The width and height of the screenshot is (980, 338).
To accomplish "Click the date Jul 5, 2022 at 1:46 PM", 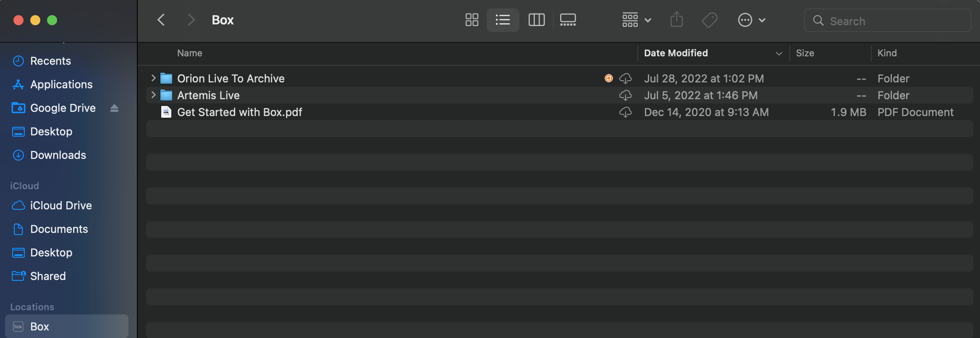I will pos(701,95).
